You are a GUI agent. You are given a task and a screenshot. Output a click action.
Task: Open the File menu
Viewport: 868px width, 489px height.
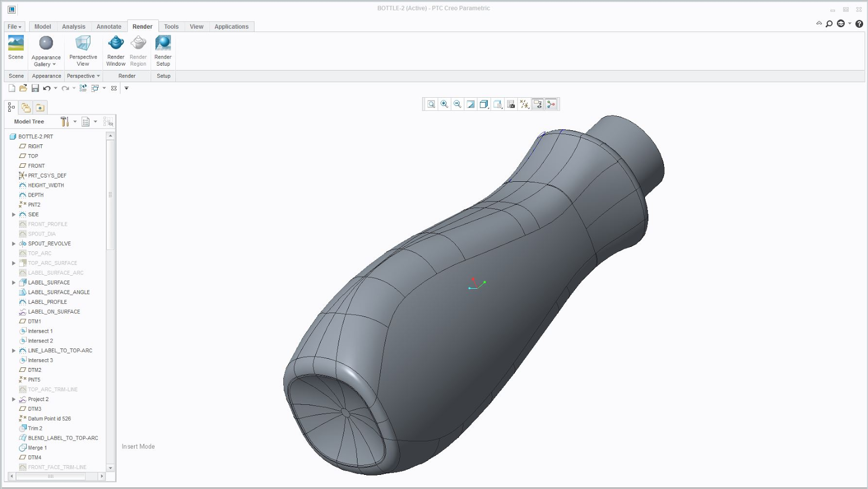[12, 26]
